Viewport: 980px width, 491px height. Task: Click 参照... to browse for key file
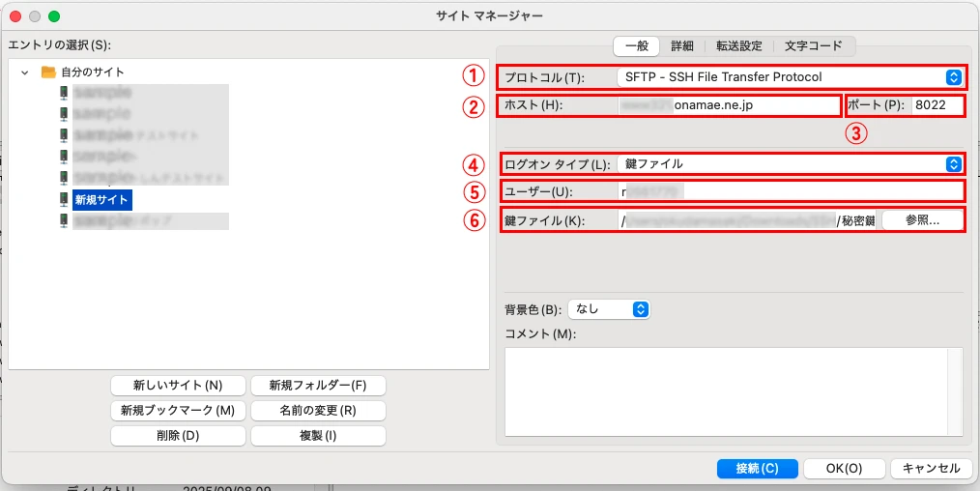(922, 220)
